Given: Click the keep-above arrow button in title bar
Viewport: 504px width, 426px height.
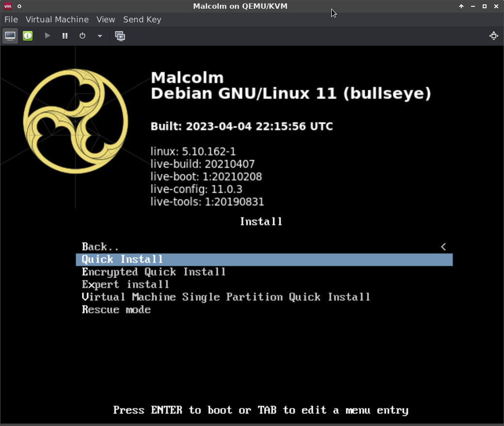Looking at the screenshot, I should click(461, 6).
